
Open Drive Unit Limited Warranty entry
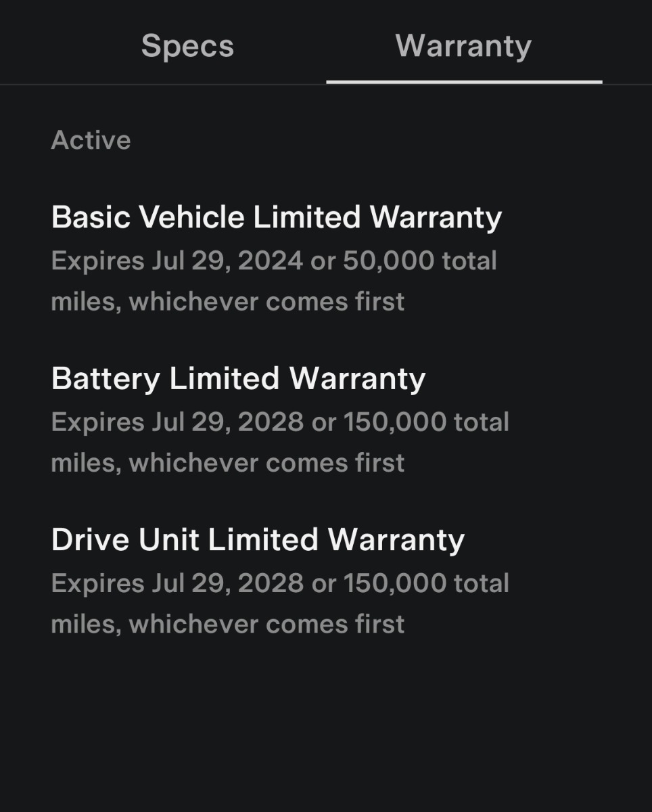tap(258, 539)
